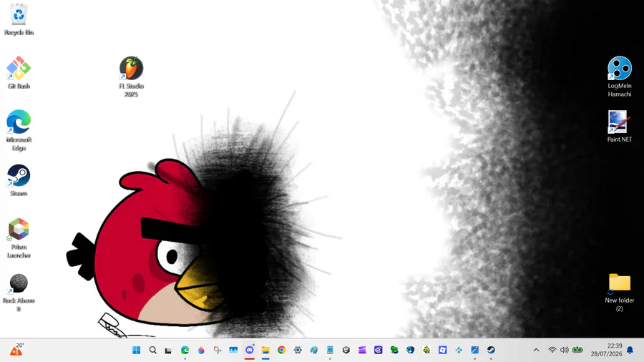
Task: Open the weather widget showing 20°
Action: coord(17,350)
